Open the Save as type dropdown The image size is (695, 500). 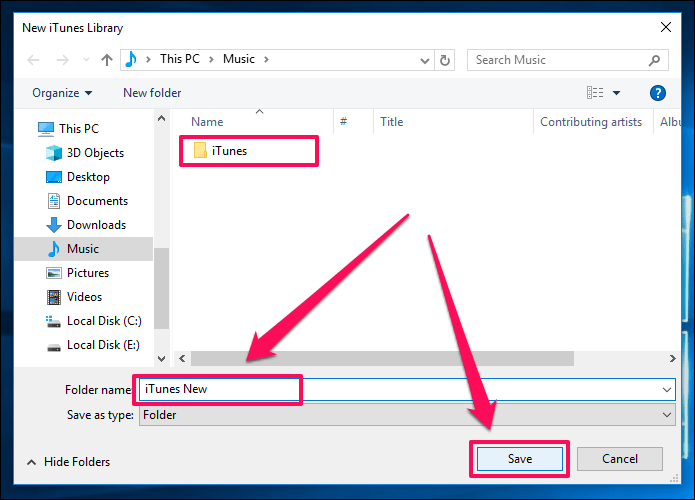[x=407, y=415]
